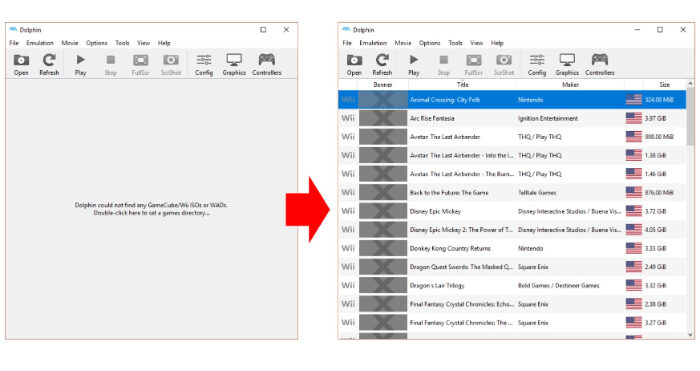
Task: Open Config in right Dolphin window
Action: [537, 64]
